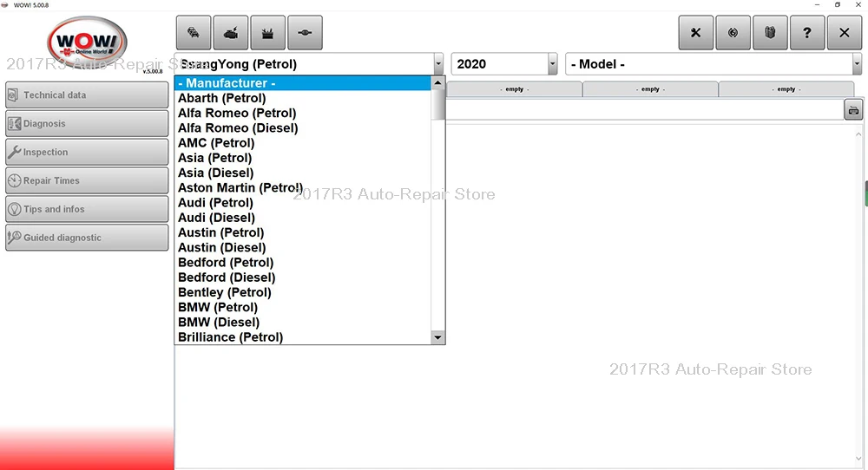
Task: Select Austin (Diesel)
Action: pyautogui.click(x=303, y=247)
